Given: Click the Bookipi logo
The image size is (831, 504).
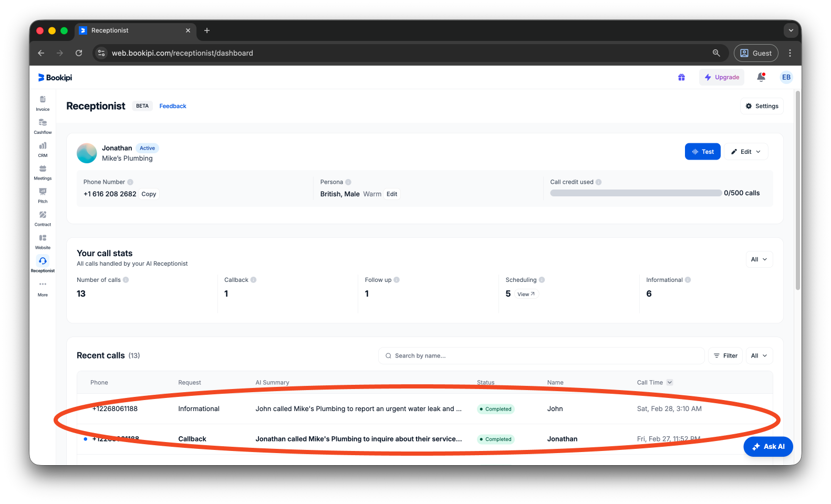Looking at the screenshot, I should coord(55,78).
